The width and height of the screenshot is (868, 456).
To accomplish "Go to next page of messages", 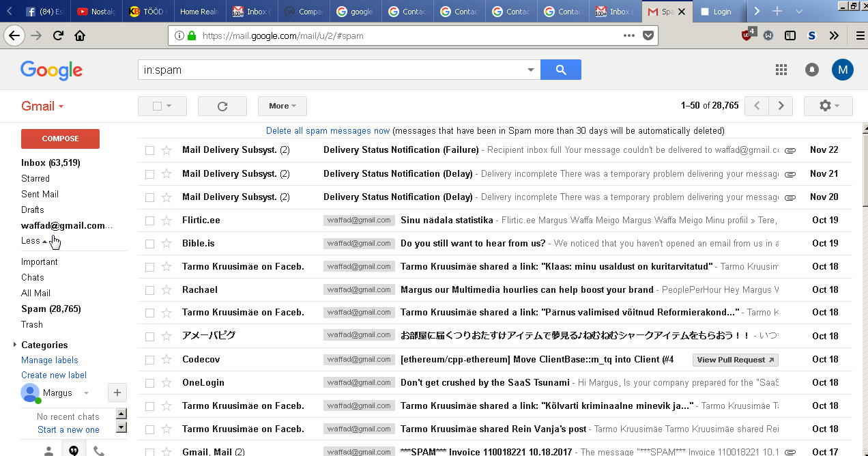I will (781, 106).
